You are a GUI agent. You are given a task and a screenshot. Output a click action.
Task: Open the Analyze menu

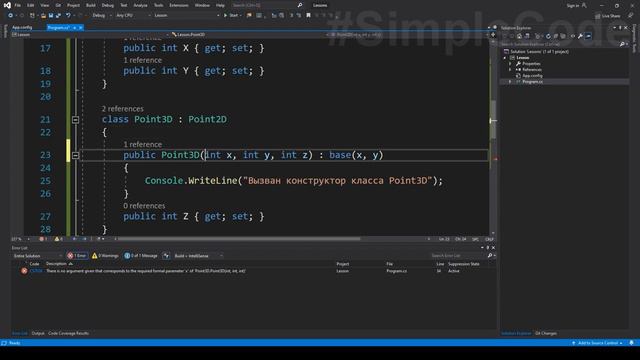coord(140,5)
